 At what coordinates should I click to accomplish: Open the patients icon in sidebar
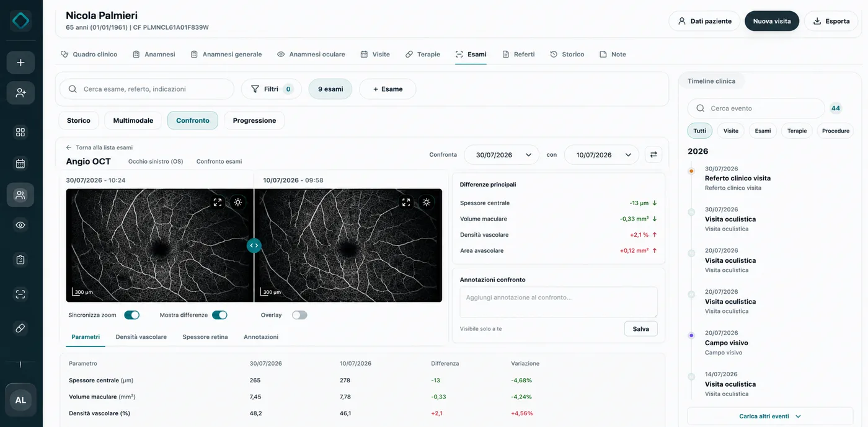[20, 195]
